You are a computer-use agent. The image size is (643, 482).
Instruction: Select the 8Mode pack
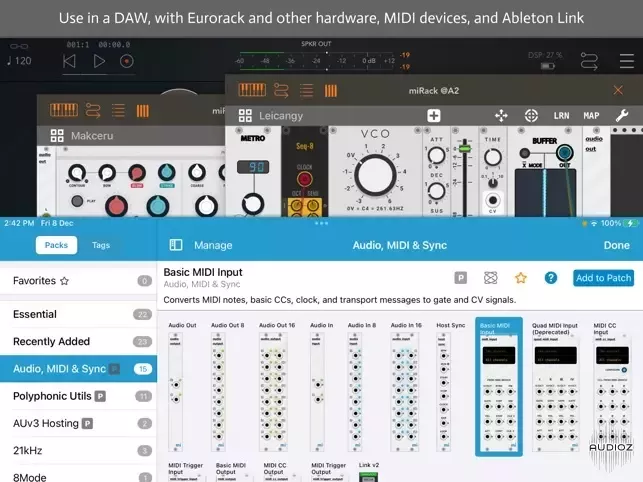[x=78, y=475]
